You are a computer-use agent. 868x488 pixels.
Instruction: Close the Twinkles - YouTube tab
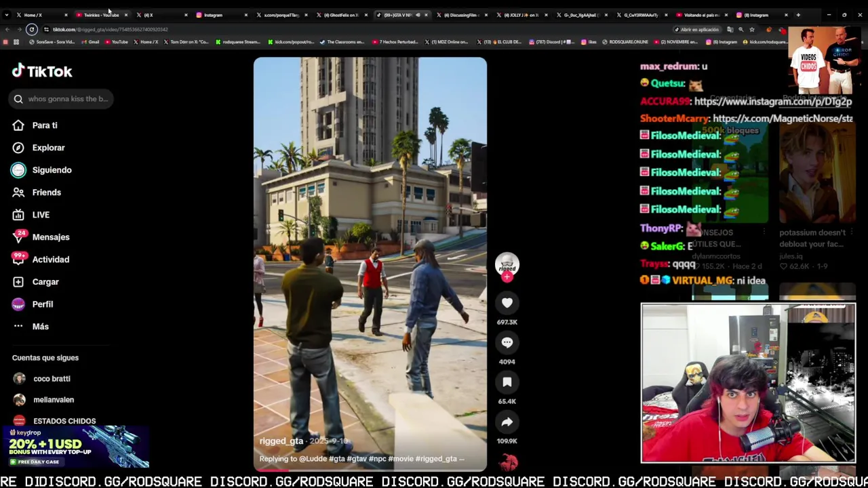pyautogui.click(x=125, y=15)
